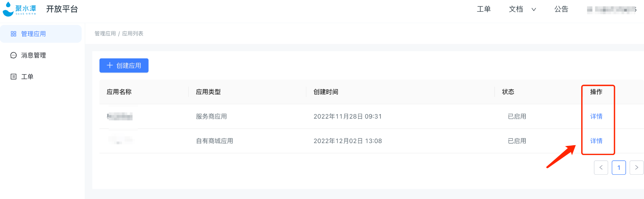Click the blurred account name at top right
The width and height of the screenshot is (644, 199).
(x=611, y=9)
